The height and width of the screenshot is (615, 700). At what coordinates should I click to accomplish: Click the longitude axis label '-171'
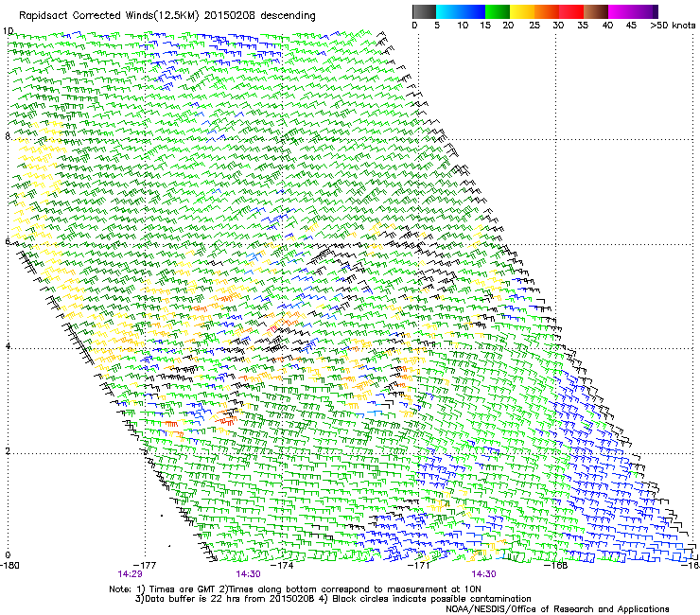tap(419, 566)
